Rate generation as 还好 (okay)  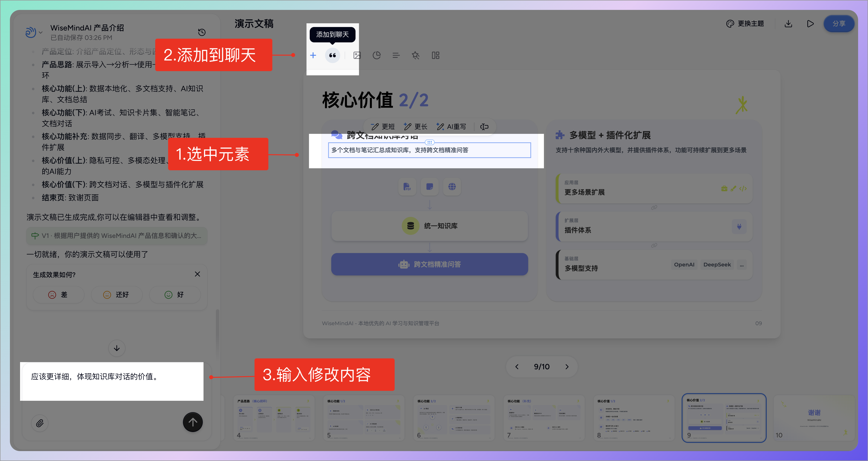(x=116, y=295)
